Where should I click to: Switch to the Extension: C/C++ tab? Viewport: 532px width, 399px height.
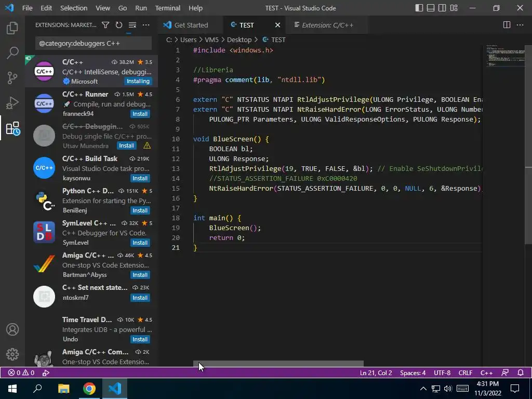click(x=327, y=25)
